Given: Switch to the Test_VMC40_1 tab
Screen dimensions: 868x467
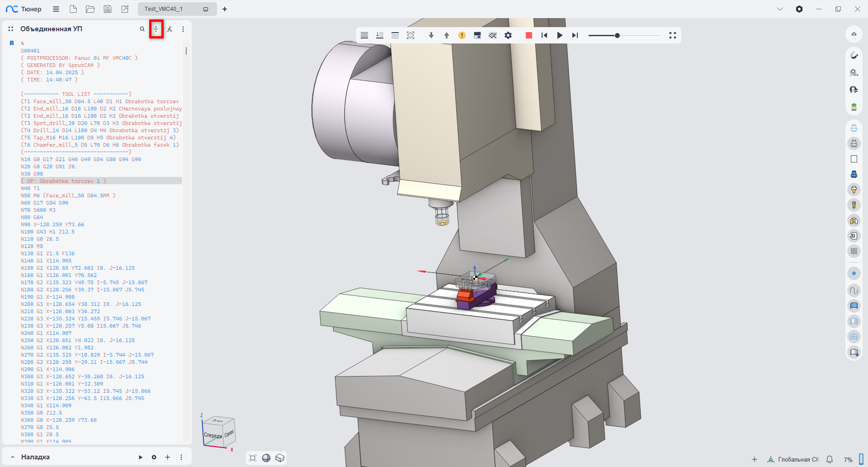Looking at the screenshot, I should [x=164, y=9].
